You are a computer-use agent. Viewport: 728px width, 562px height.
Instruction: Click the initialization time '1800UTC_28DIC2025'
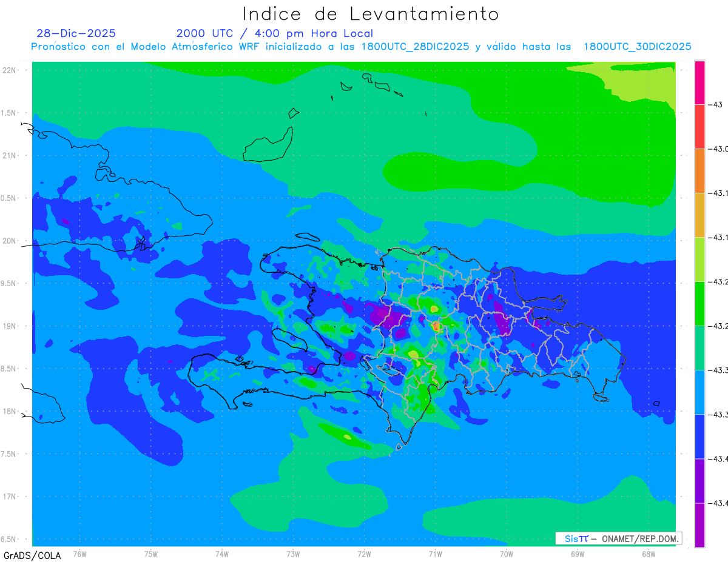(x=415, y=47)
